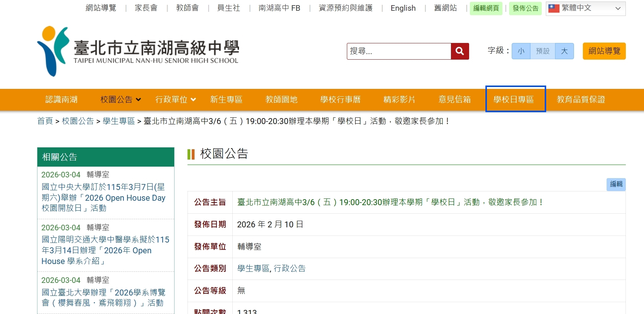Click the orange 網站導覽 button
The image size is (644, 314).
[604, 51]
